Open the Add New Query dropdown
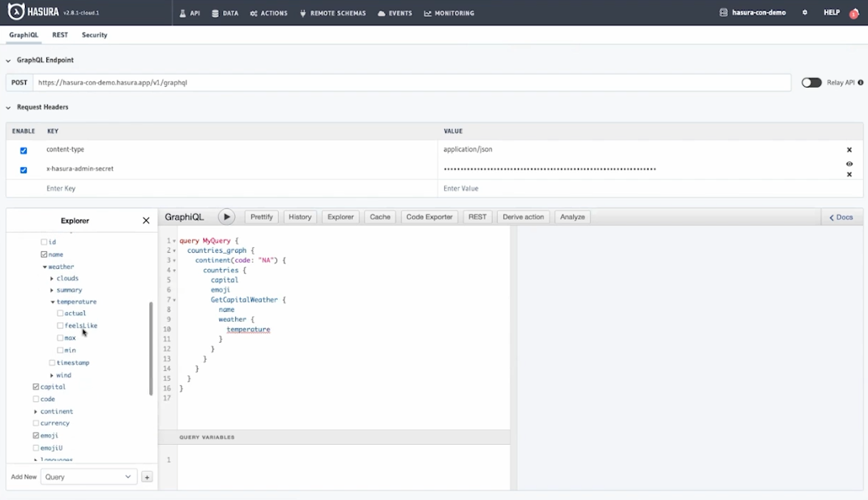This screenshot has height=500, width=868. [x=88, y=477]
